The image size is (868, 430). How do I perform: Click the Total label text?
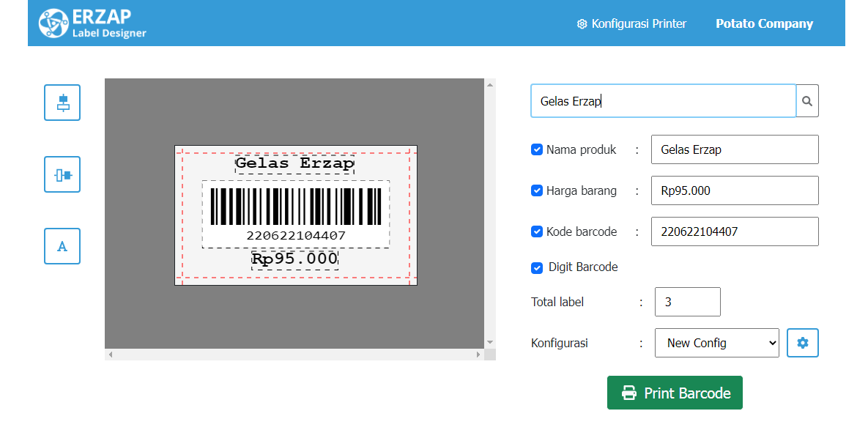[557, 302]
